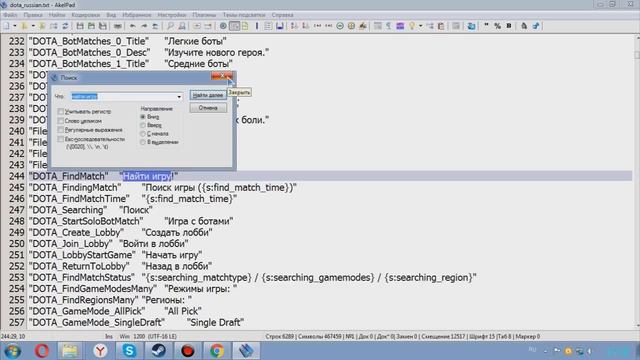The image size is (640, 360).
Task: Select the 'С начала' radio button
Action: [x=143, y=133]
